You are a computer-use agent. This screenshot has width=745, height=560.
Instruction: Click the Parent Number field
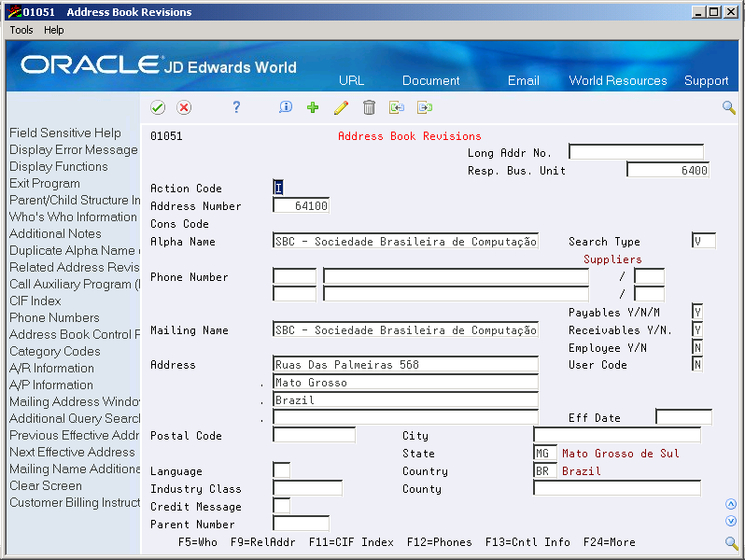click(x=301, y=524)
